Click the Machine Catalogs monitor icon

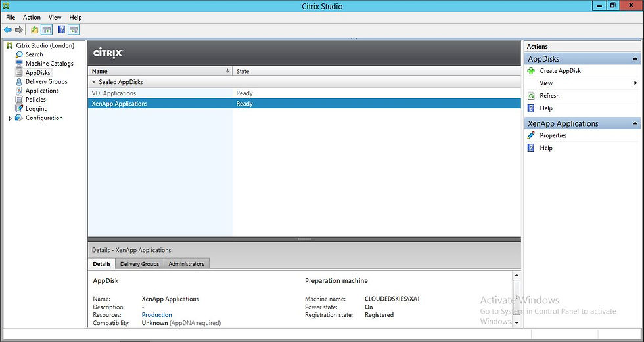coord(19,64)
